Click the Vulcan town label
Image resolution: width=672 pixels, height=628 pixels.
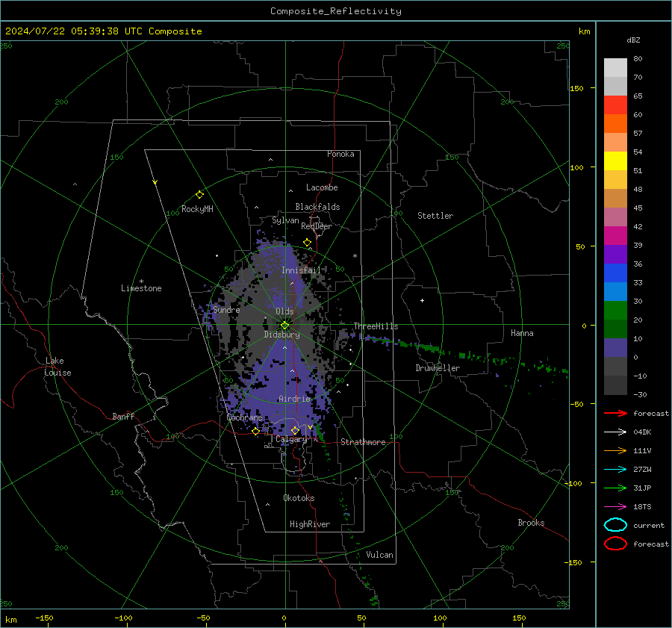coord(379,555)
